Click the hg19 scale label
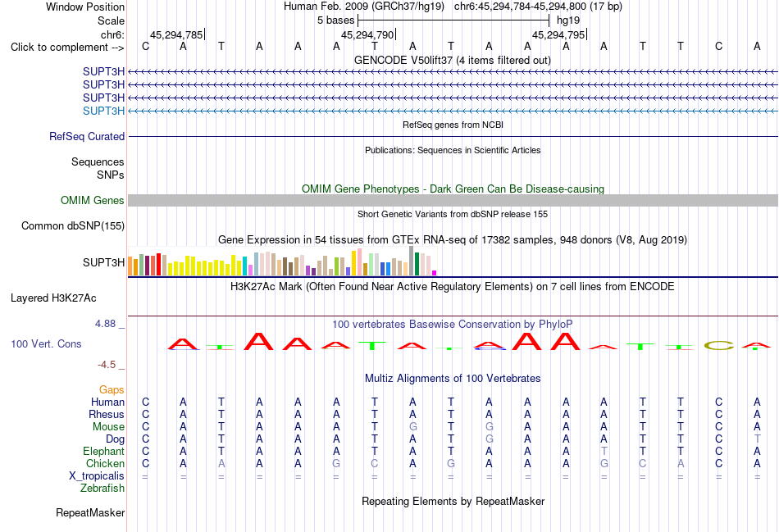Viewport: 779px width, 532px height. (568, 20)
